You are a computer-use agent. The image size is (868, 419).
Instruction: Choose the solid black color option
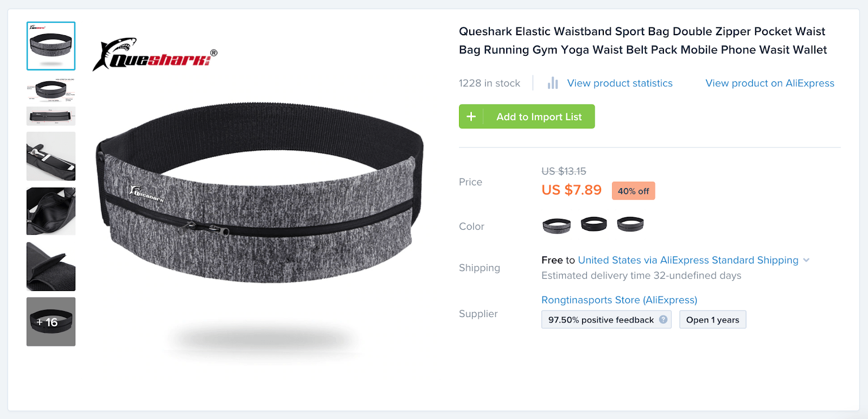tap(593, 224)
